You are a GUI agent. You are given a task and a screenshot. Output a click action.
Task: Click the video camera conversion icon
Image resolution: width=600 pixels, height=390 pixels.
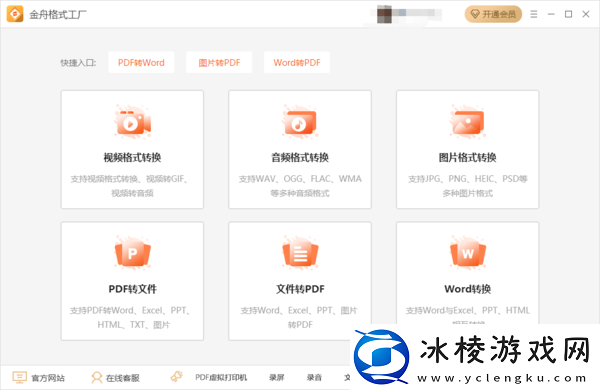pyautogui.click(x=132, y=122)
